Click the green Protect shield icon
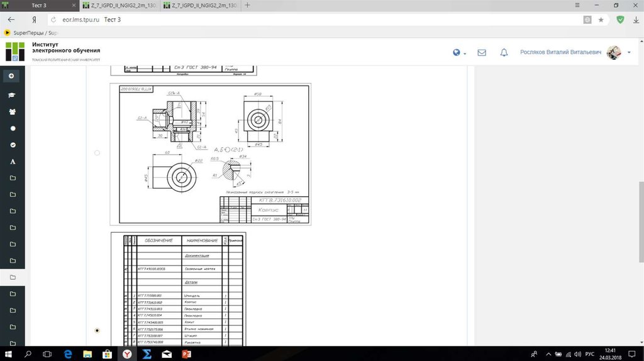 tap(620, 19)
